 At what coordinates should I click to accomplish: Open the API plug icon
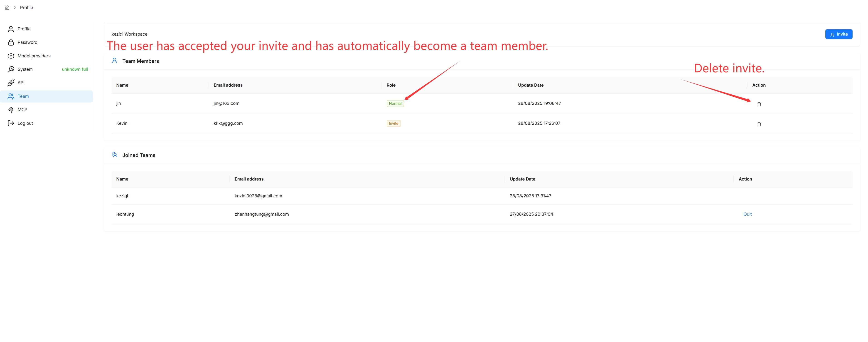click(11, 83)
